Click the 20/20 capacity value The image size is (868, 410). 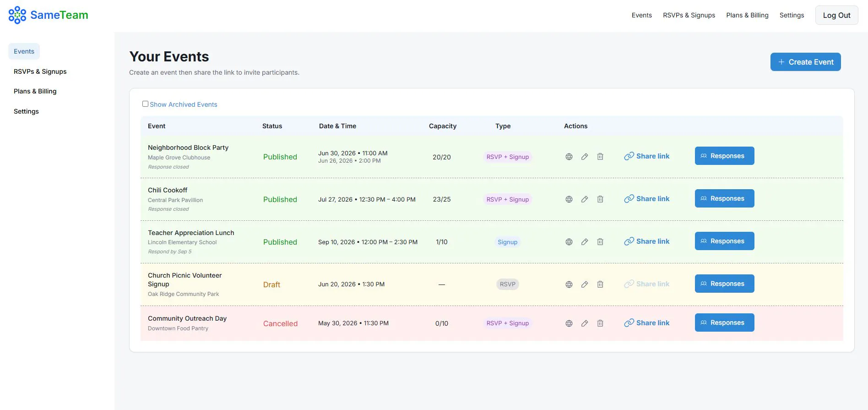(x=442, y=157)
